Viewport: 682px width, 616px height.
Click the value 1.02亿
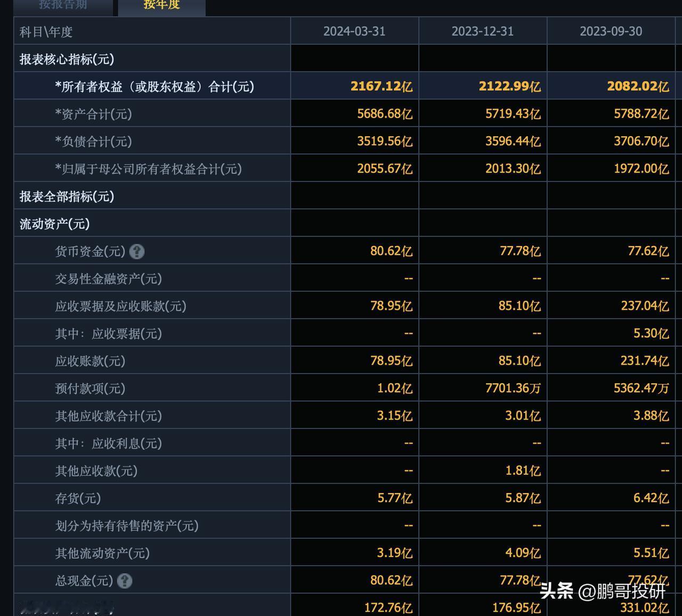coord(394,389)
